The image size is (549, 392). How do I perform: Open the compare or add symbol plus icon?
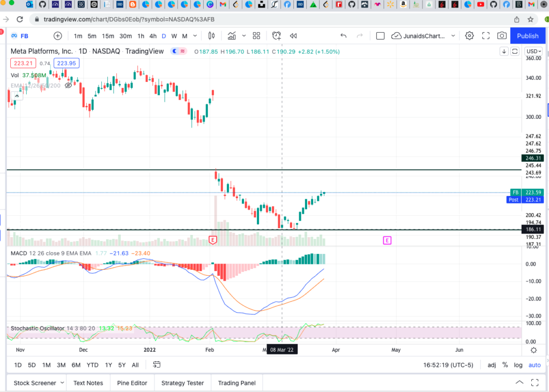point(58,36)
